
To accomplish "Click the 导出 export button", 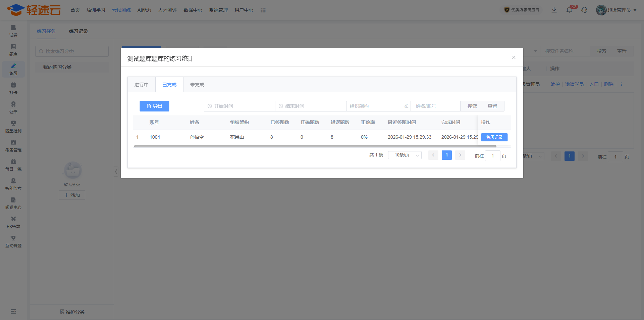I will (154, 106).
